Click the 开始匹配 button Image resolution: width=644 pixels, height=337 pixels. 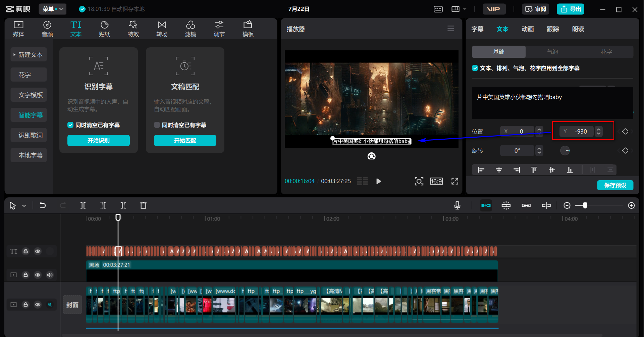pyautogui.click(x=185, y=140)
